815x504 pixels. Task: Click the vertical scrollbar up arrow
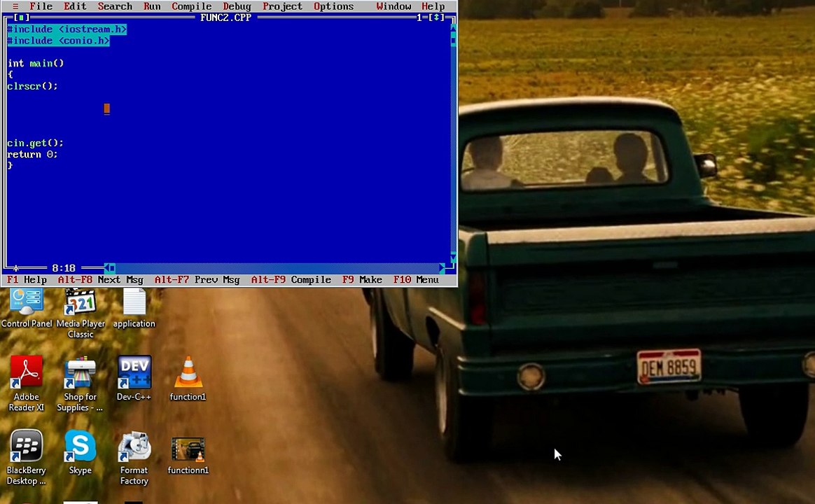click(453, 29)
